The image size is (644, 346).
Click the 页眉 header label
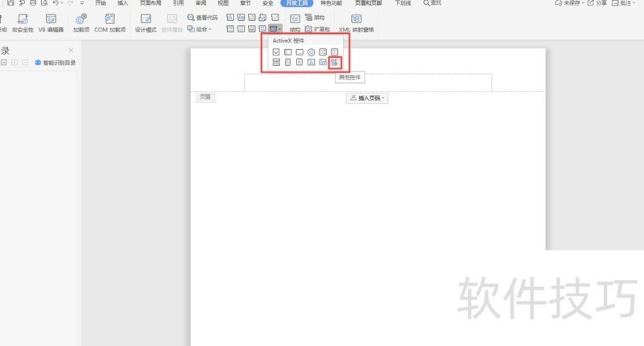point(205,97)
